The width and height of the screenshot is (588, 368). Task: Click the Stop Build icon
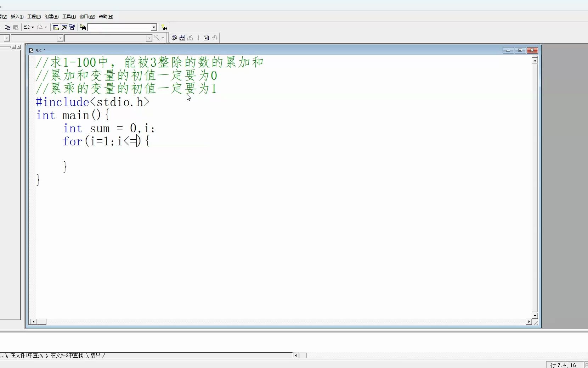(x=190, y=38)
